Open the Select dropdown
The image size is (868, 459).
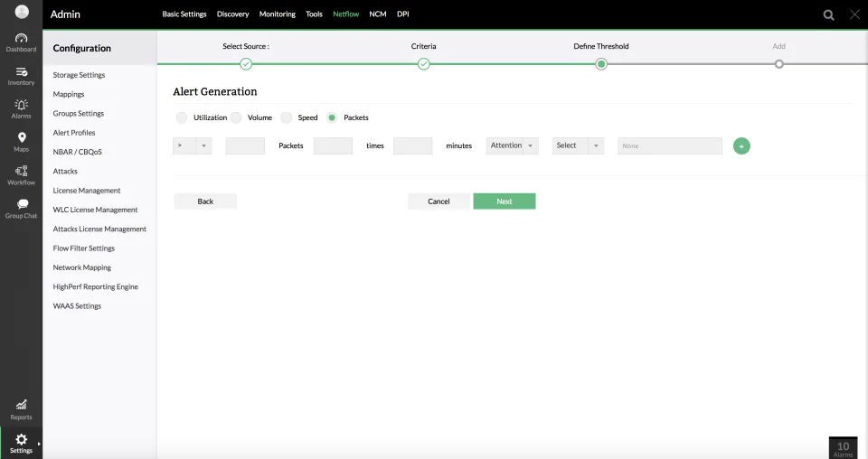(578, 145)
